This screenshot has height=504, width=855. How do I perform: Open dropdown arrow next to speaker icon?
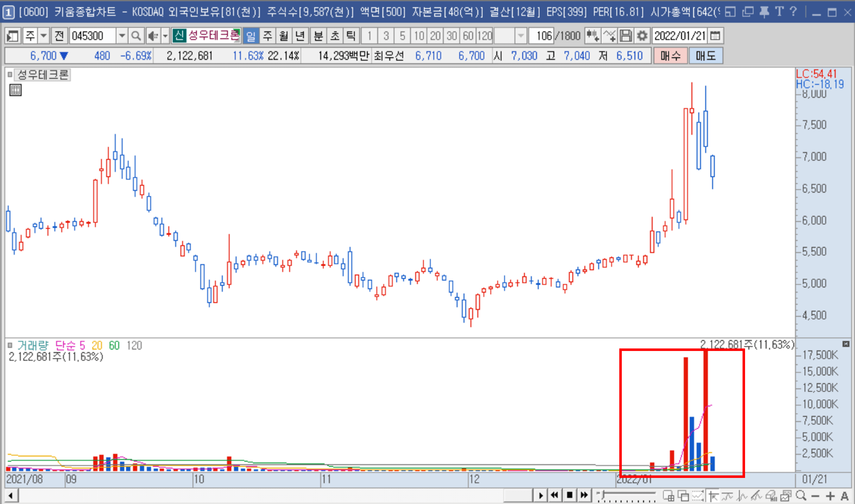pos(165,36)
